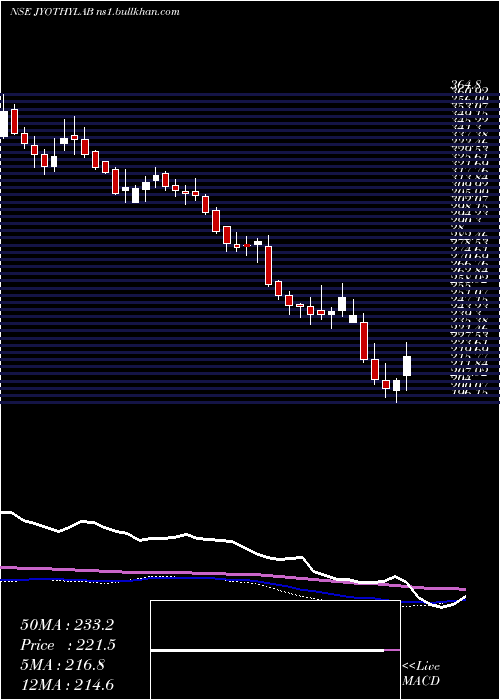Click the NSE JYOTHYLAB chart title
This screenshot has height=700, width=500.
95,12
